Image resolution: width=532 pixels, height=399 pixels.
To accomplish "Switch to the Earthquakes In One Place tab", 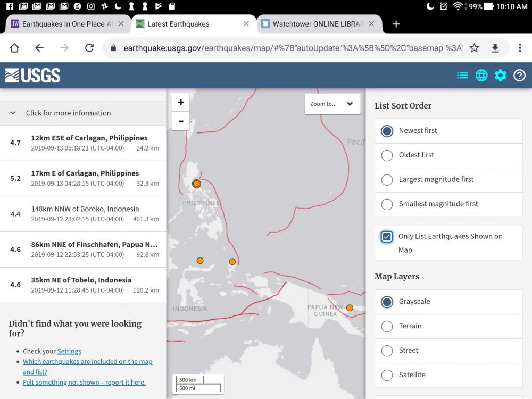I will (x=64, y=24).
